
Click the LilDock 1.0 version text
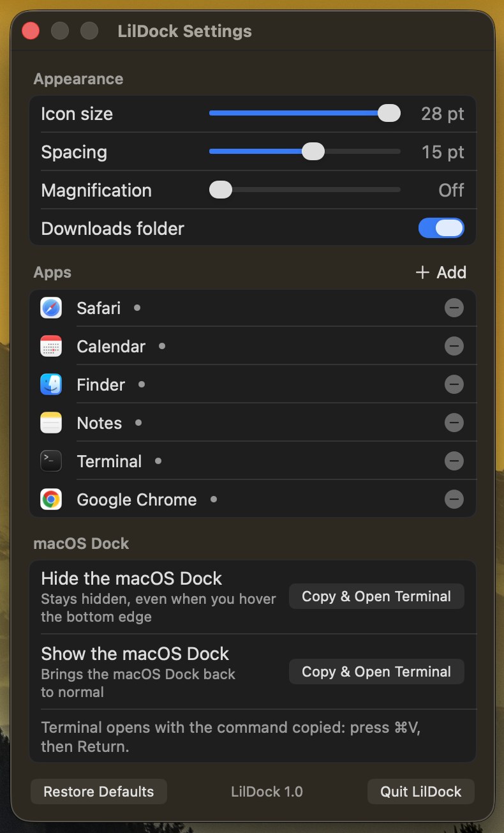coord(267,792)
